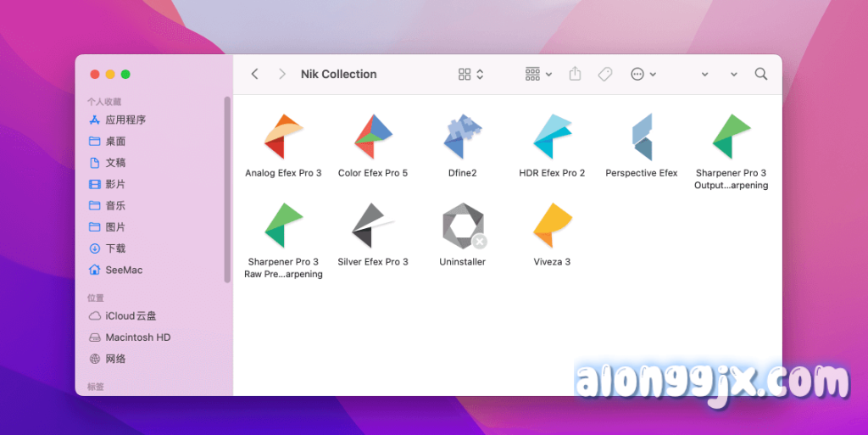Go back using the back arrow

pos(254,75)
